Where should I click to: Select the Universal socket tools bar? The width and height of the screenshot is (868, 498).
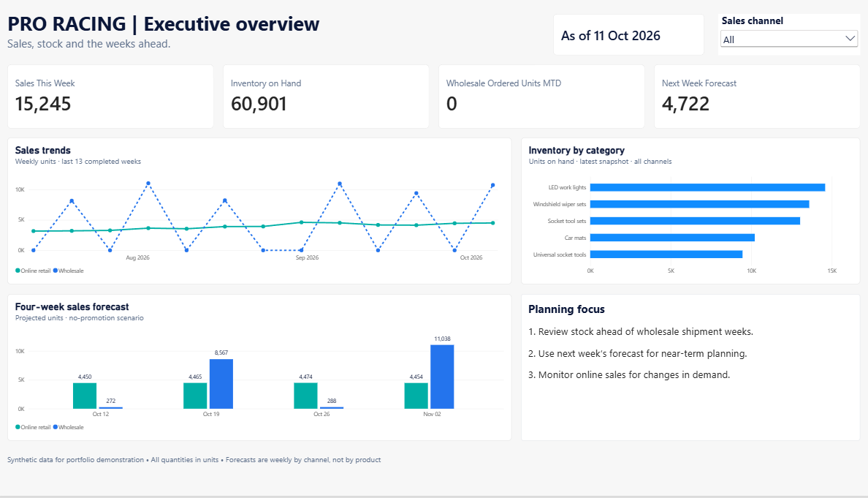[666, 254]
